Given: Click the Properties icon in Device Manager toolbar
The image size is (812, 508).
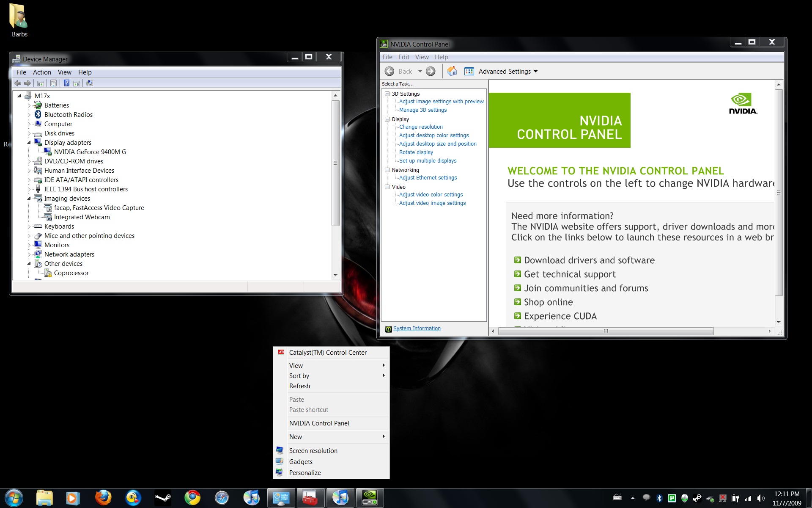Looking at the screenshot, I should tap(54, 83).
